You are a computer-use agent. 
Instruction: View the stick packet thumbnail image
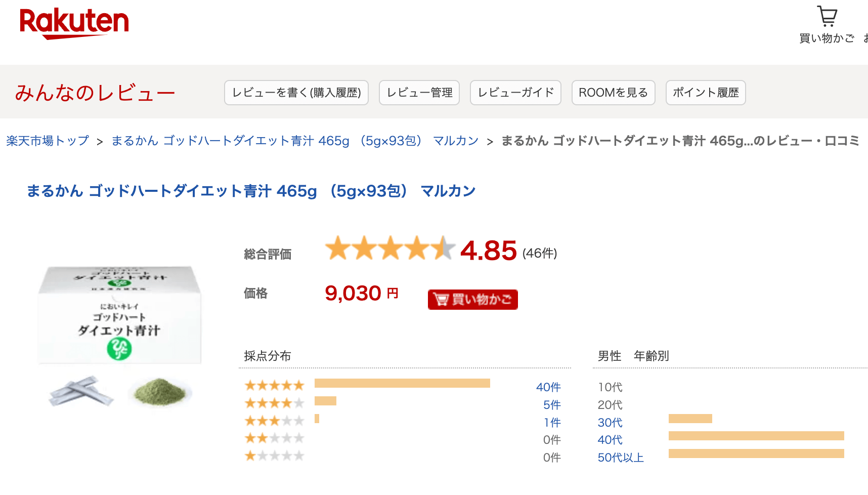81,391
